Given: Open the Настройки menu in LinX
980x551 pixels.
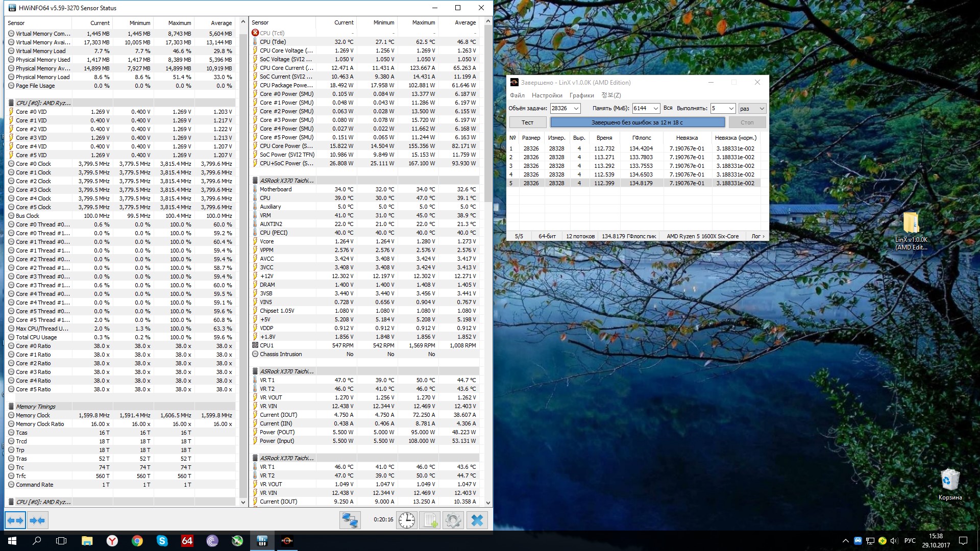Looking at the screenshot, I should [x=547, y=95].
